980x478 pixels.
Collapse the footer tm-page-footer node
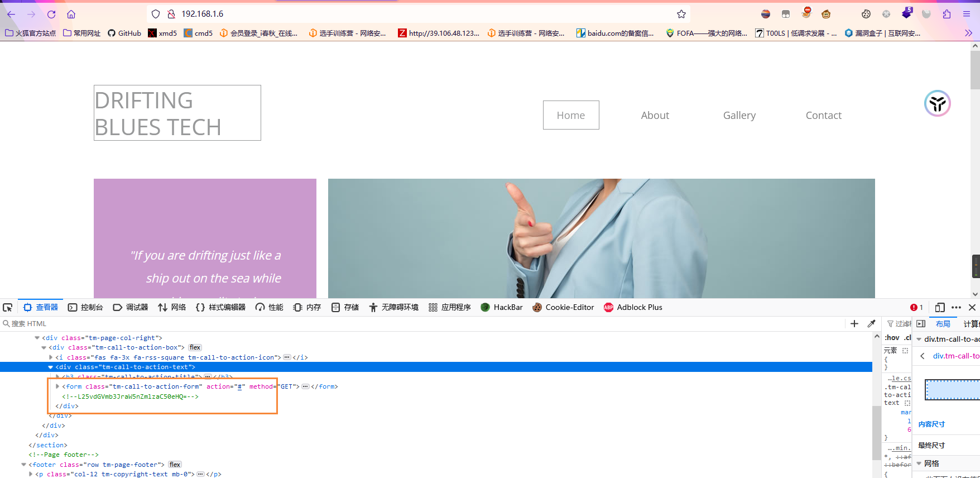24,465
